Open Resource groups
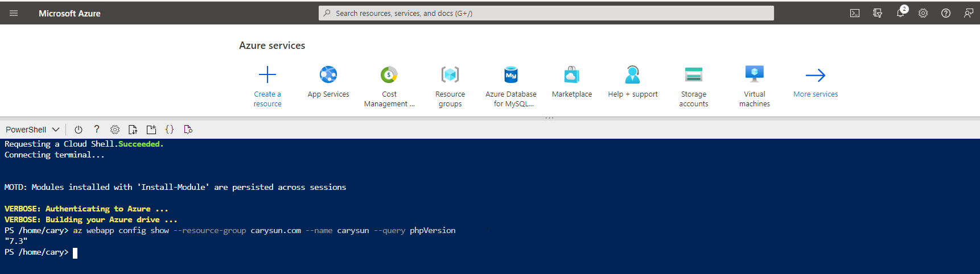Viewport: 980px width, 274px height. click(x=450, y=86)
